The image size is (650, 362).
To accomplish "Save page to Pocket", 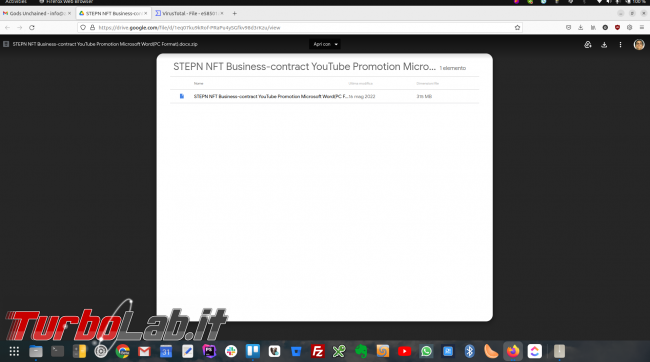I will tap(568, 28).
